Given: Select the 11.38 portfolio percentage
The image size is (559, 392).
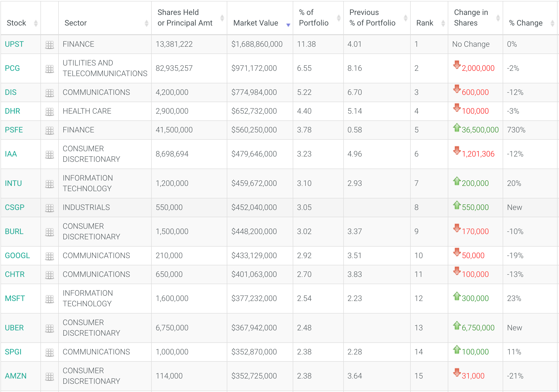Looking at the screenshot, I should pyautogui.click(x=306, y=44).
